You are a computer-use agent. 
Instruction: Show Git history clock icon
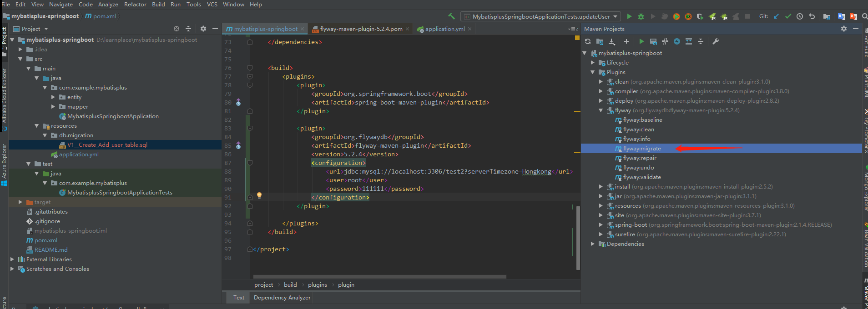click(x=800, y=16)
